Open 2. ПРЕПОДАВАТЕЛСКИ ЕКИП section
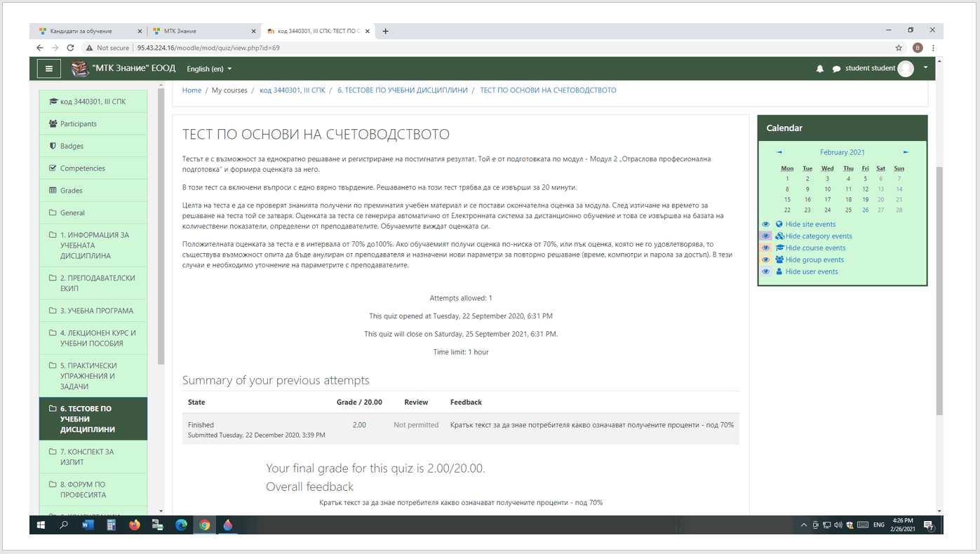Image resolution: width=980 pixels, height=554 pixels. click(x=93, y=283)
